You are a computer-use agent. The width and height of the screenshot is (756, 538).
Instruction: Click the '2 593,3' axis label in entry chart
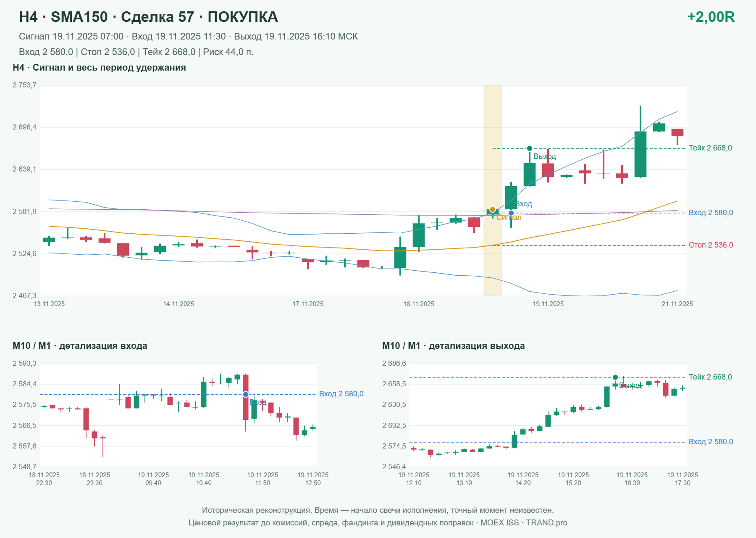click(x=24, y=364)
